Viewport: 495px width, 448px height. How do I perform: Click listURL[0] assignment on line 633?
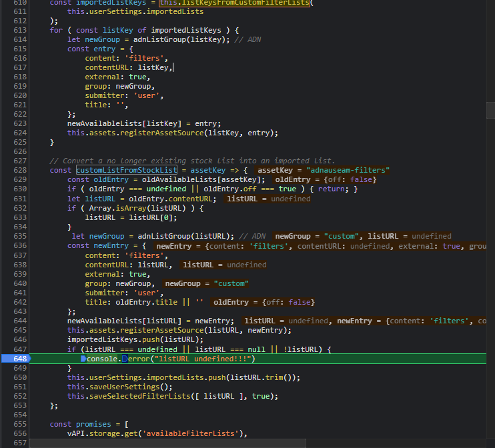point(131,218)
